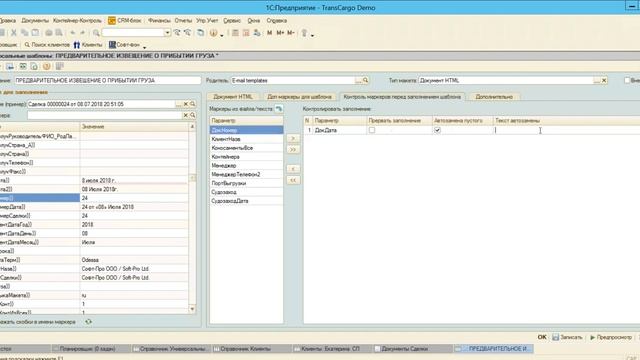Click the single left arrow remove button
This screenshot has height=360, width=640.
click(x=293, y=169)
